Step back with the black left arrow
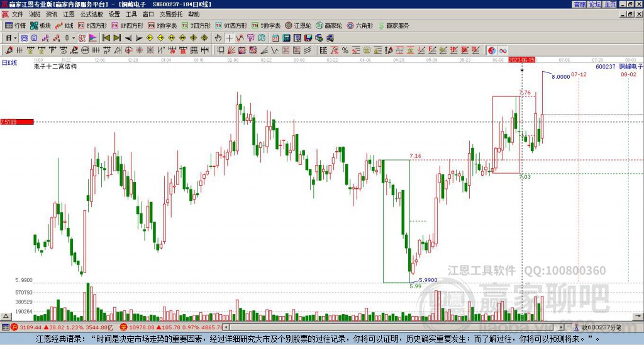Screen dimensions: 644x345 click(128, 38)
